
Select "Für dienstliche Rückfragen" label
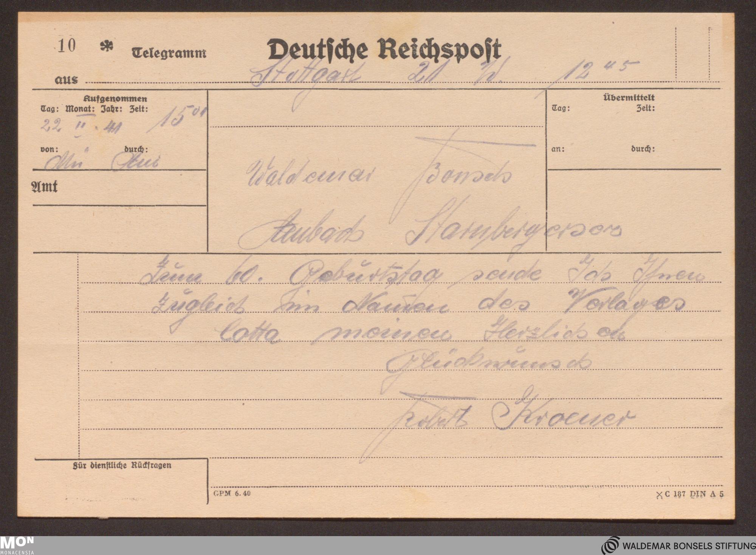122,465
